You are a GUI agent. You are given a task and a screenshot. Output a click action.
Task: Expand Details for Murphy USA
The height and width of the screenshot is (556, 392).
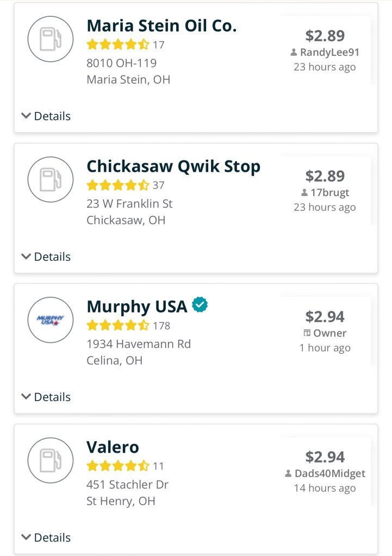pyautogui.click(x=46, y=397)
